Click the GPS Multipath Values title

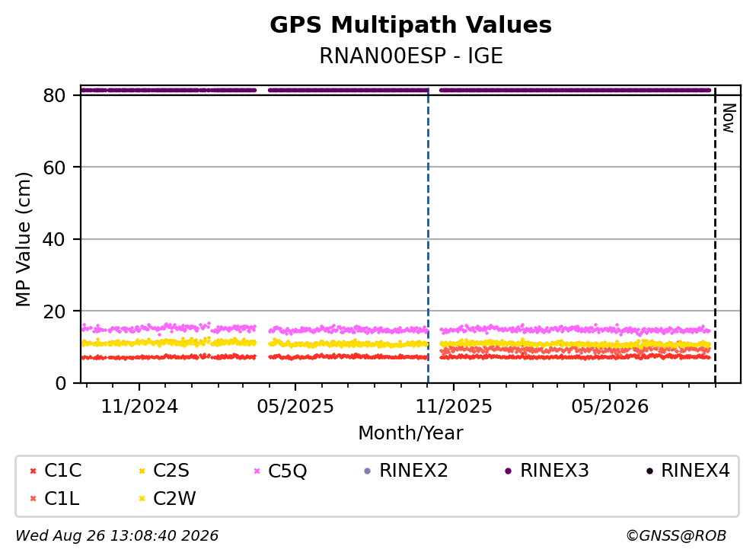[411, 25]
